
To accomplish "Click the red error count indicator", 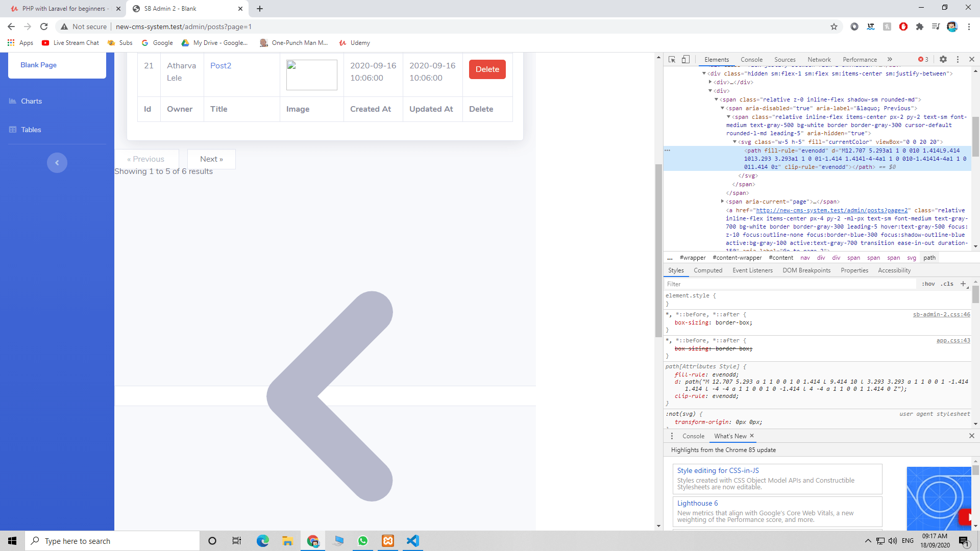I will (x=923, y=59).
